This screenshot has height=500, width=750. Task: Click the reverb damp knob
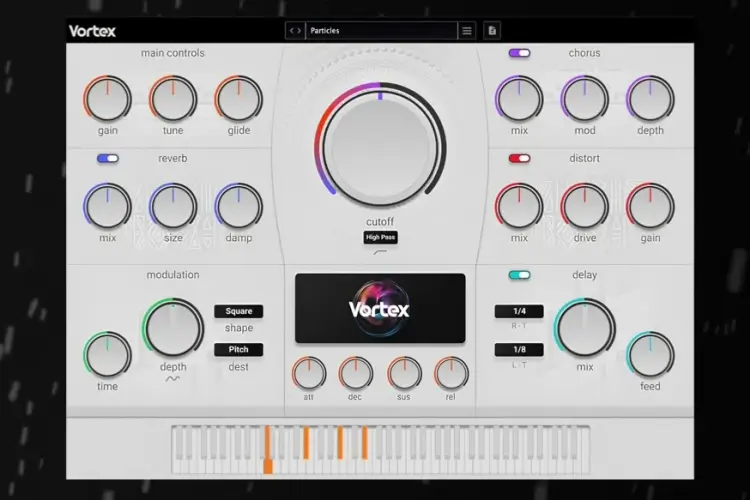(239, 207)
